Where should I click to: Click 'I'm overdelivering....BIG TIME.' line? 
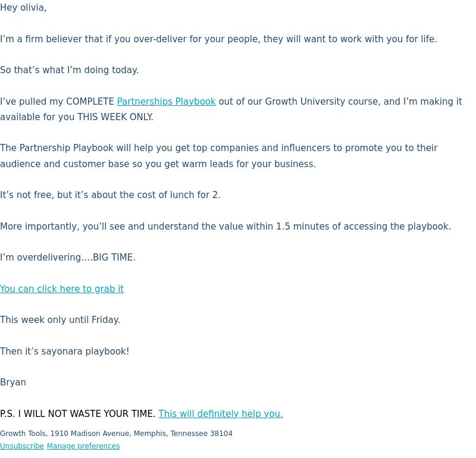68,258
